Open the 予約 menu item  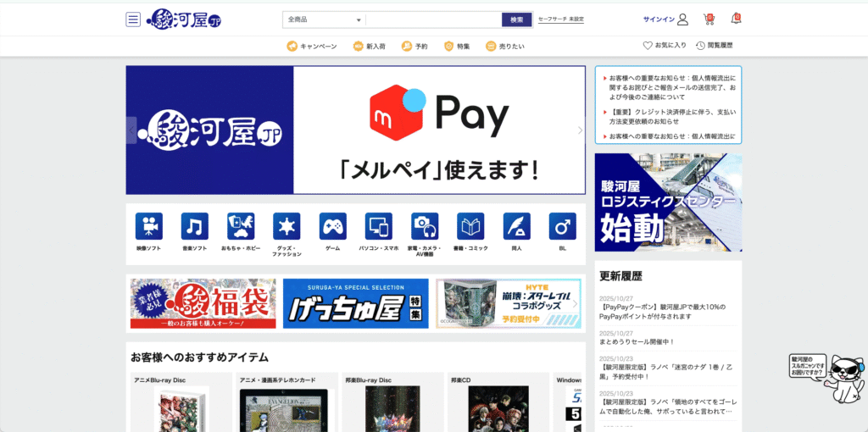coord(415,47)
